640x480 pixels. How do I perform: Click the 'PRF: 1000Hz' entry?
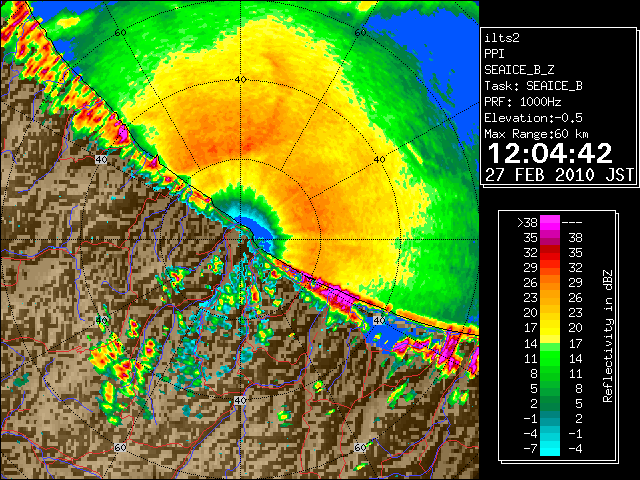[x=522, y=102]
